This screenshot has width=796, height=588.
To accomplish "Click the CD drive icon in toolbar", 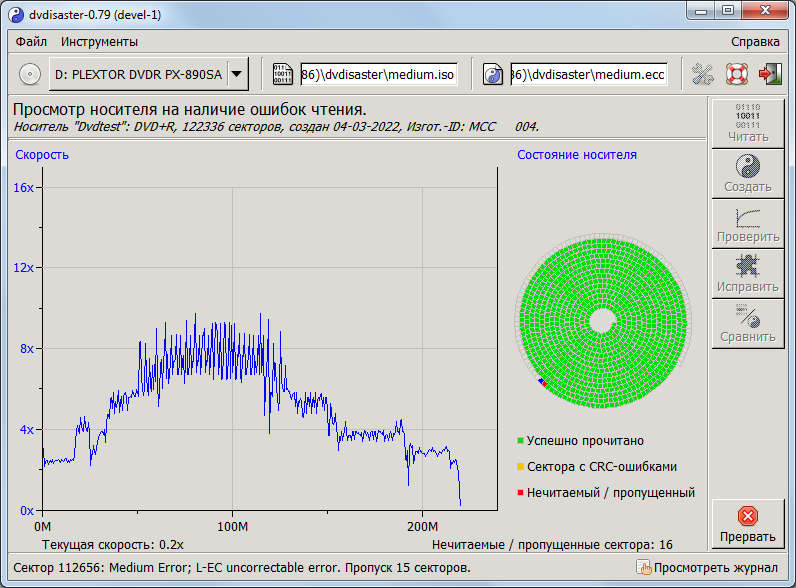I will tap(30, 74).
